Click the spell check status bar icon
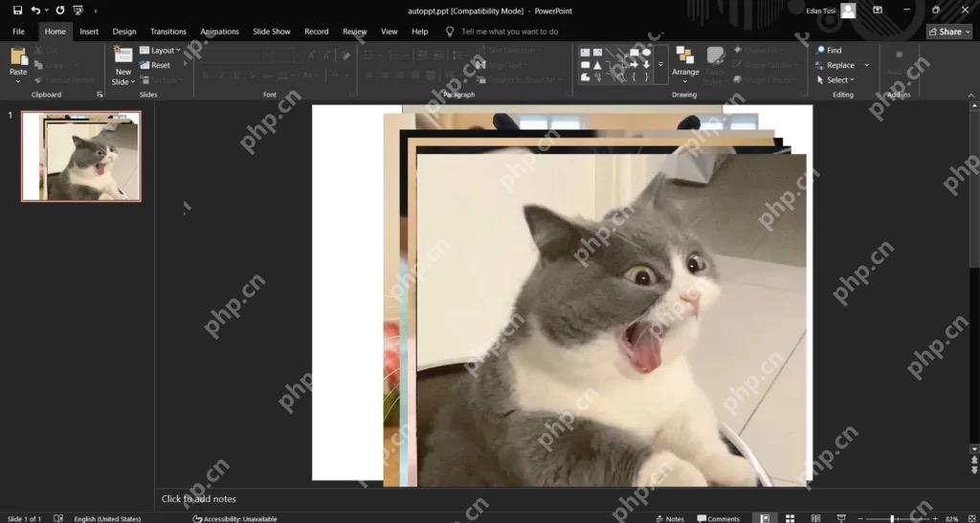980x523 pixels. (x=58, y=518)
